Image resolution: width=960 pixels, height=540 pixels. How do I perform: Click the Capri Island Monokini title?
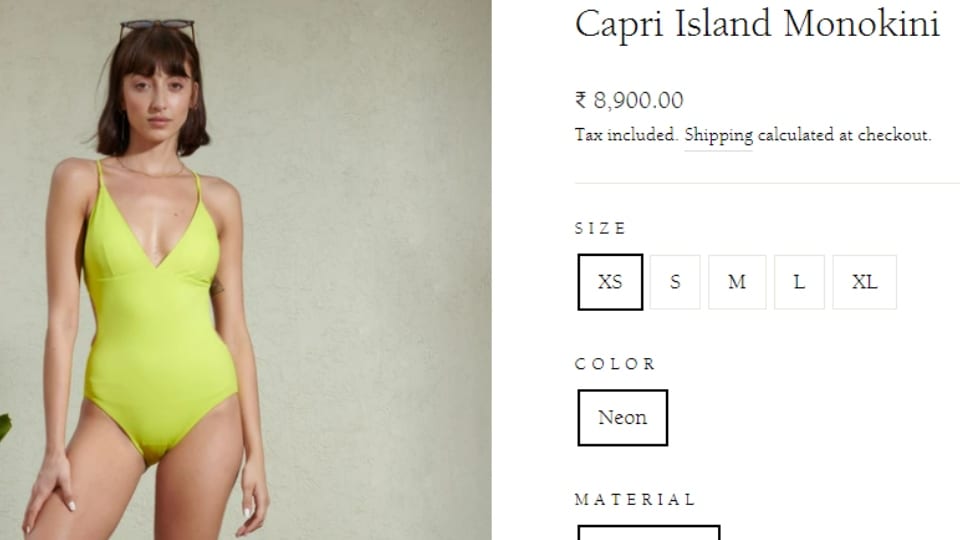click(757, 23)
